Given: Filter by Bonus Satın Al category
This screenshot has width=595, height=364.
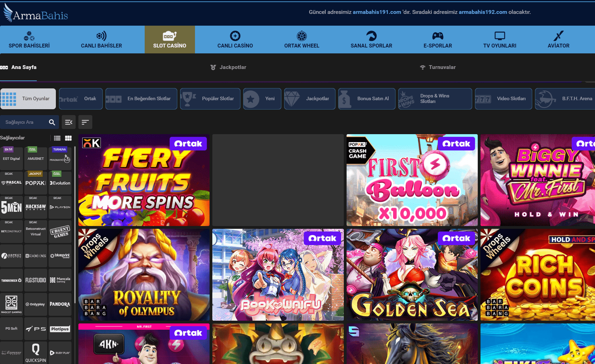Looking at the screenshot, I should point(367,99).
